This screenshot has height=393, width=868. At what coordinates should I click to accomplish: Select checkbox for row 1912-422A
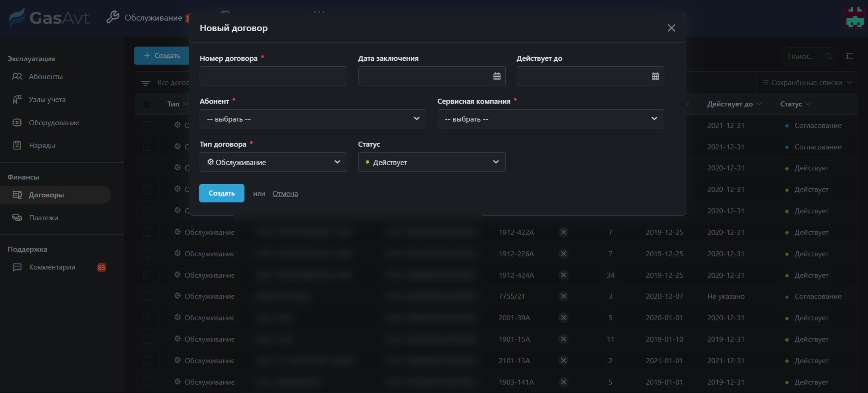[147, 232]
